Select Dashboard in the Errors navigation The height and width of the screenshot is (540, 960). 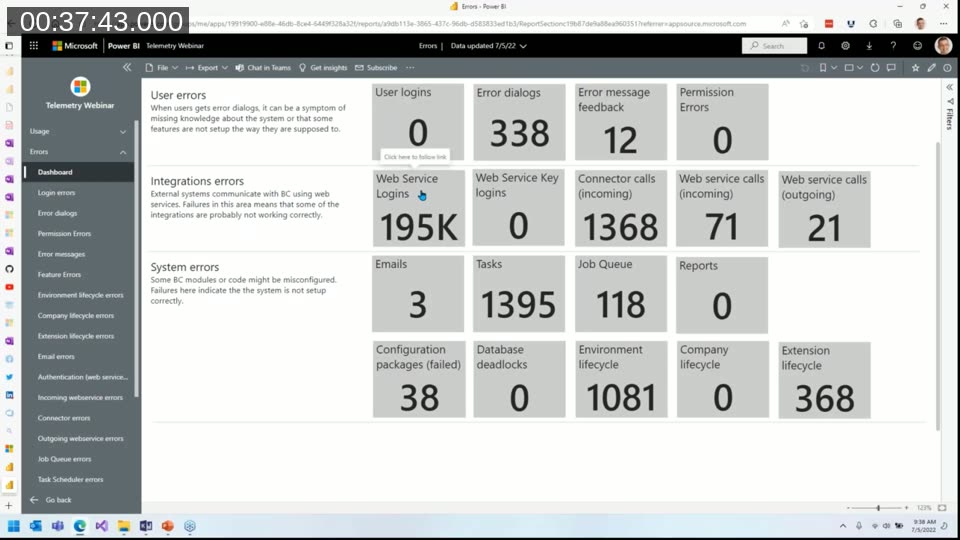coord(78,172)
